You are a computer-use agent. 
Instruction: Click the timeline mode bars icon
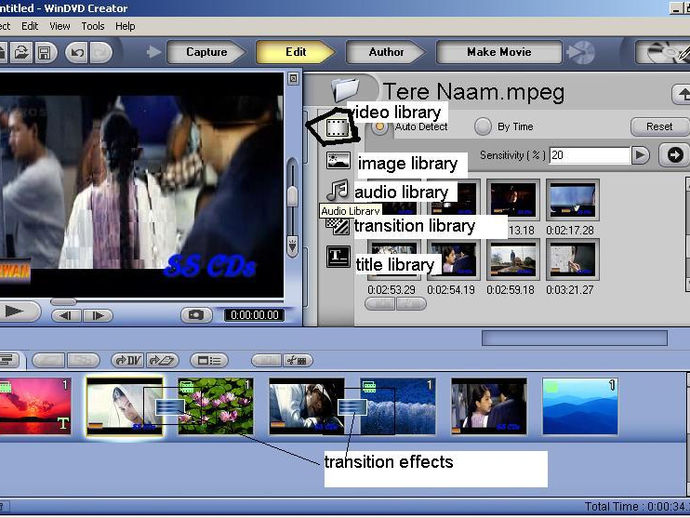tap(9, 360)
